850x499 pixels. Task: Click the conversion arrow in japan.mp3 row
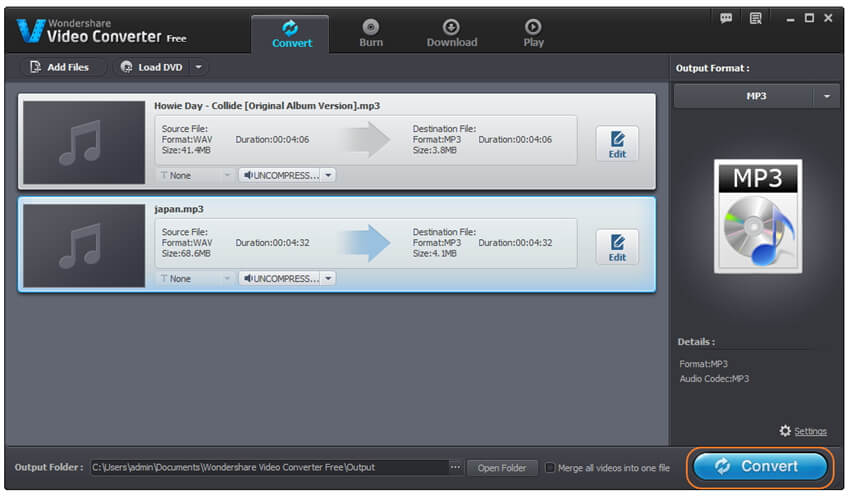tap(364, 243)
